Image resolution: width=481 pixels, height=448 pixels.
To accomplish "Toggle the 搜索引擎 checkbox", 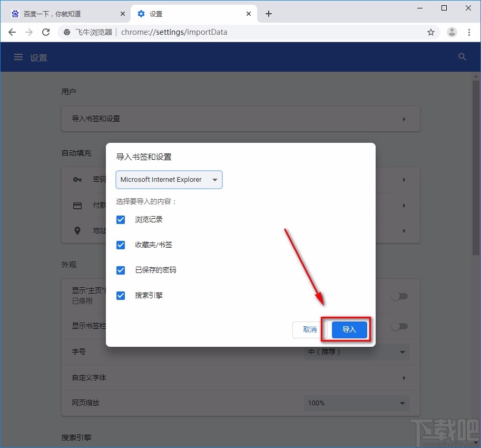I will pyautogui.click(x=121, y=296).
